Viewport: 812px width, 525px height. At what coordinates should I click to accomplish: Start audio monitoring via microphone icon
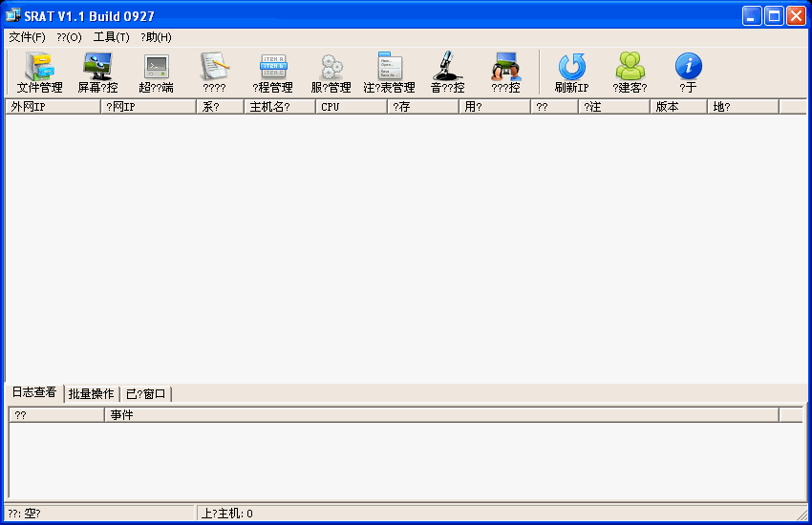tap(447, 73)
